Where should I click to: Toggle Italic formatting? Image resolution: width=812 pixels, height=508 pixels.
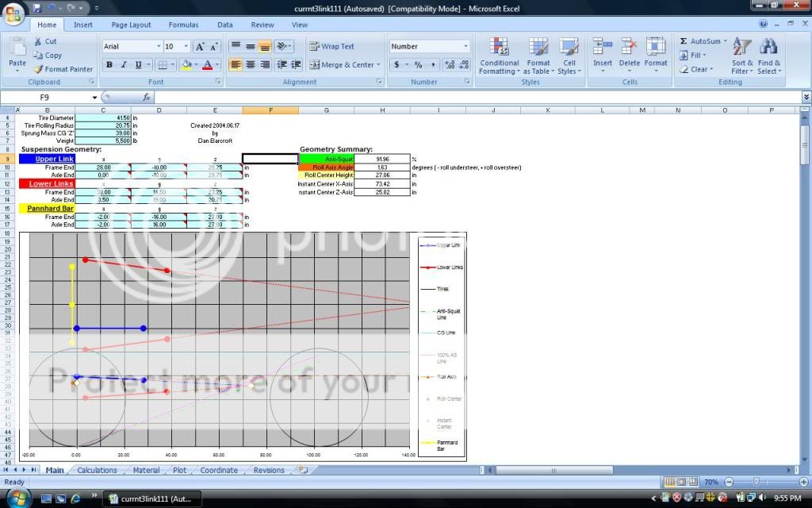point(124,65)
